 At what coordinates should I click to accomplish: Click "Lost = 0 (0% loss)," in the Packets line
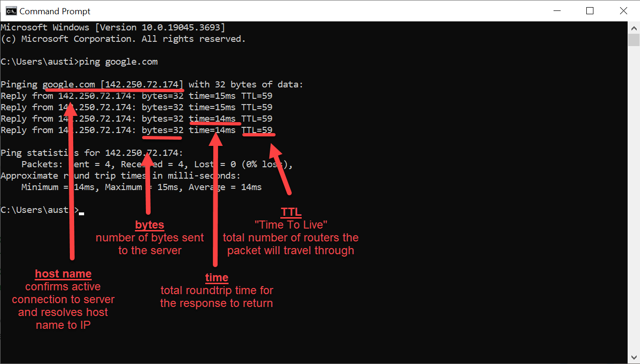(x=244, y=164)
